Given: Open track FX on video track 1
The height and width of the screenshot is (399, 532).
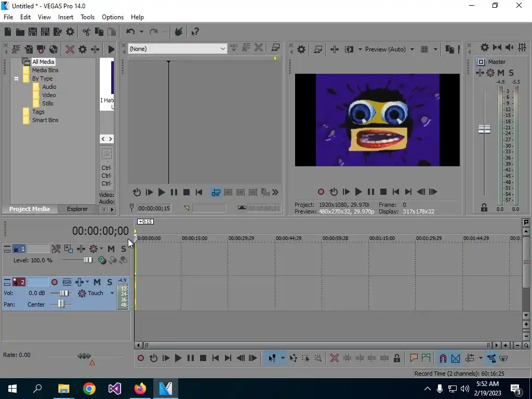Looking at the screenshot, I should point(81,249).
